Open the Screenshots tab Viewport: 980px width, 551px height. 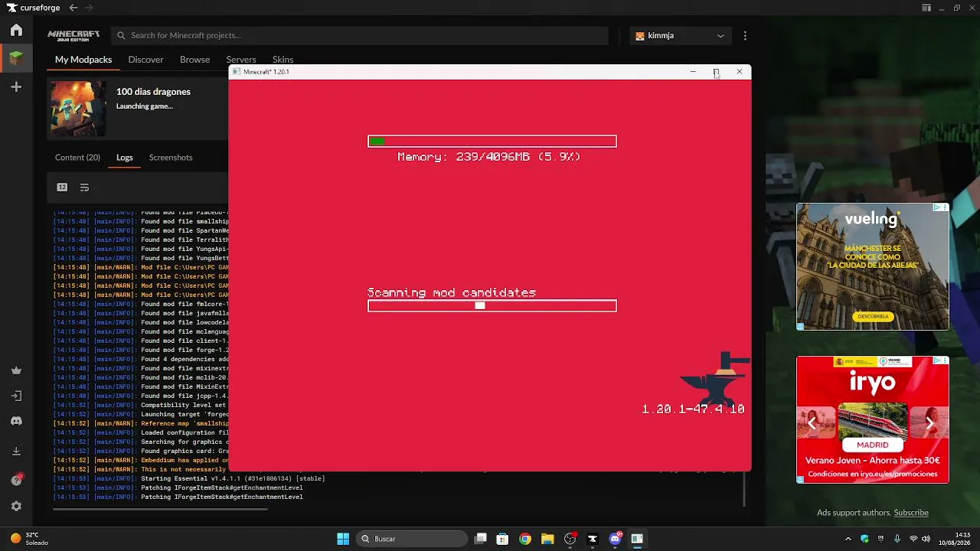tap(171, 158)
